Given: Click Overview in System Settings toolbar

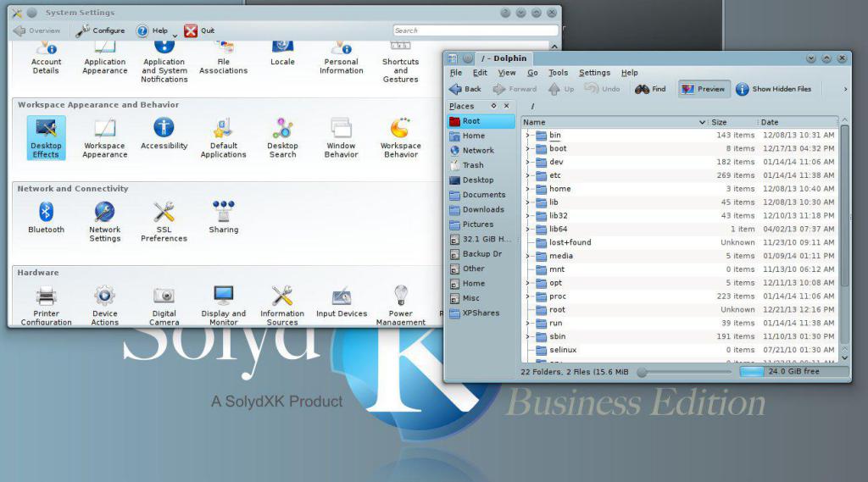Looking at the screenshot, I should [36, 31].
